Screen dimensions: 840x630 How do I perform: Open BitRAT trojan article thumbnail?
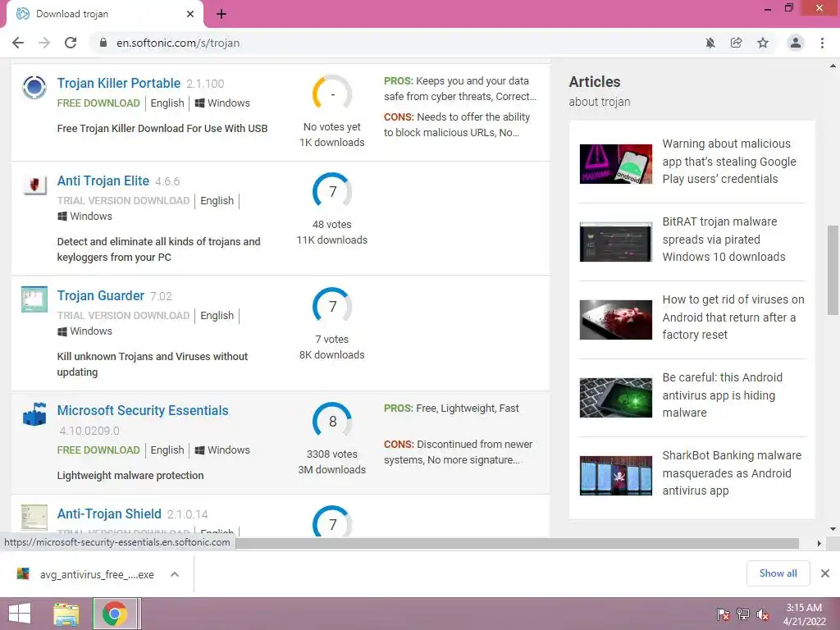pos(616,242)
